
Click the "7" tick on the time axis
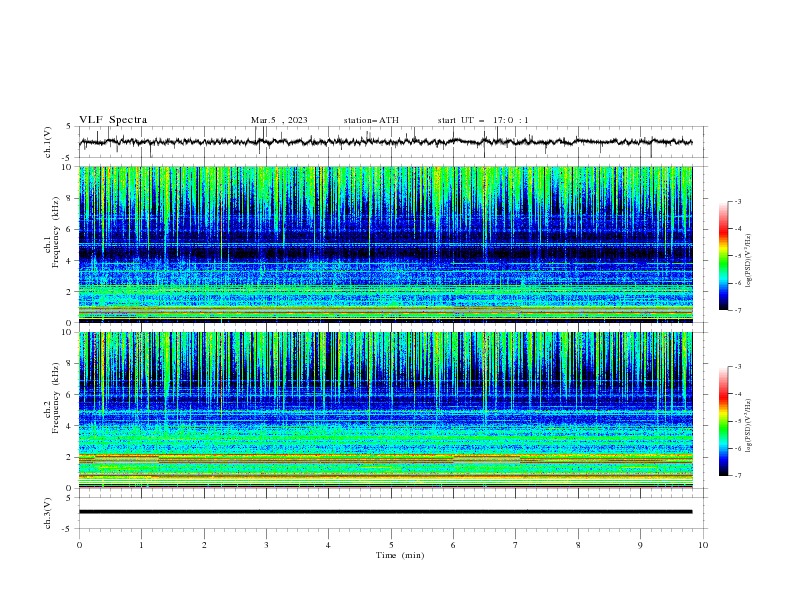click(516, 545)
